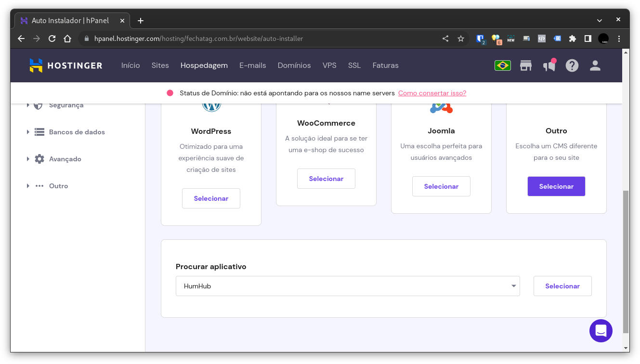Open the Hostinger storefront icon

[525, 65]
